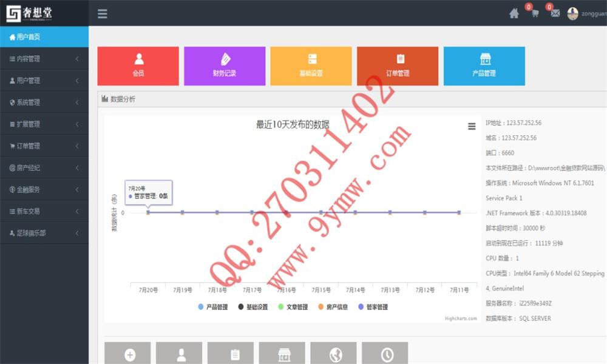This screenshot has width=607, height=364.
Task: Open 扩展管理 sidebar menu
Action: tap(44, 124)
